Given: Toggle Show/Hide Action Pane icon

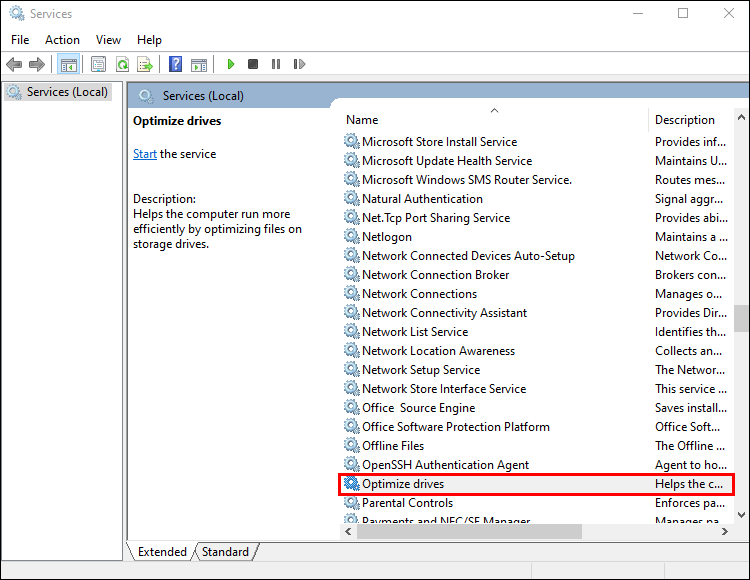Looking at the screenshot, I should coord(199,64).
